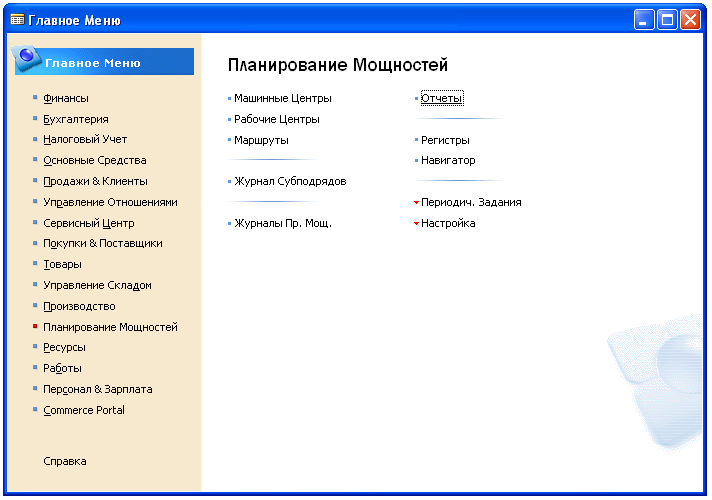712x500 pixels.
Task: Click the Справка help link
Action: point(65,461)
